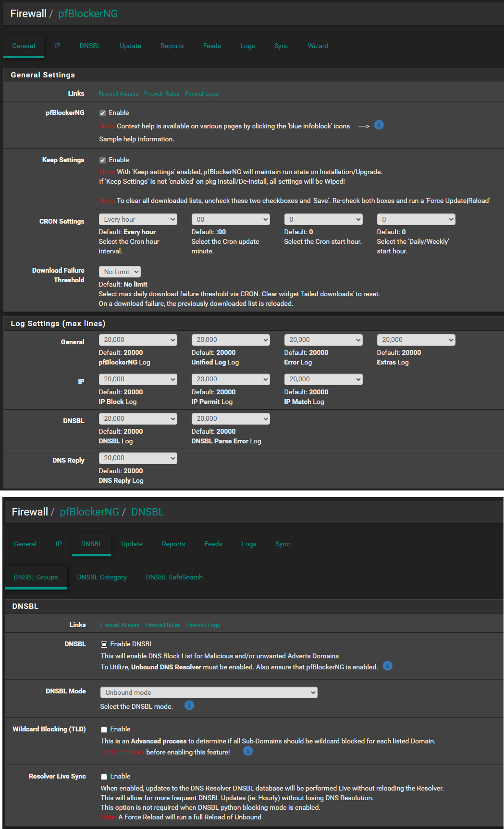This screenshot has width=504, height=829.
Task: Open Sync tab in top panel
Action: 281,46
